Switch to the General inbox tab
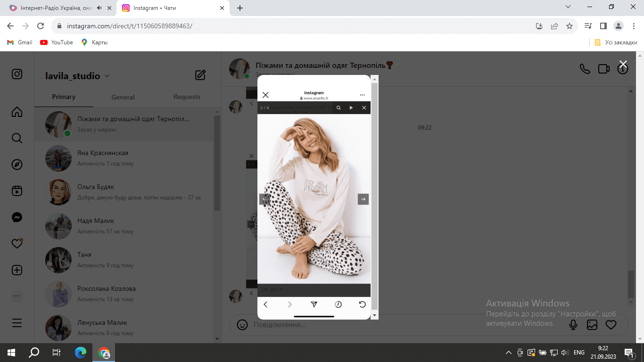 click(x=123, y=97)
